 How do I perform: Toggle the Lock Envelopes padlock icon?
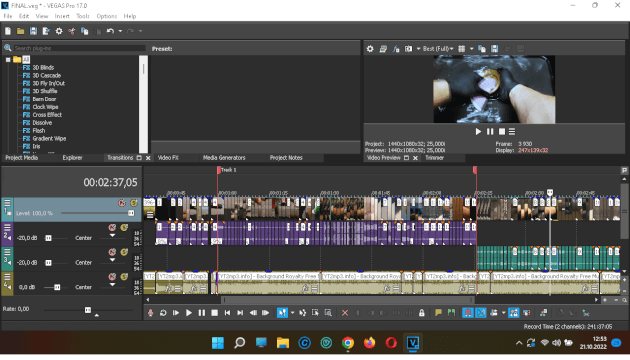point(421,313)
